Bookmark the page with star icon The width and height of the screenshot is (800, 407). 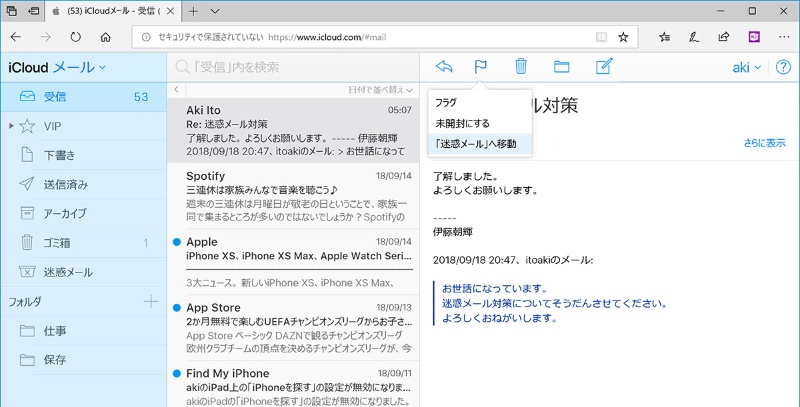coord(623,37)
